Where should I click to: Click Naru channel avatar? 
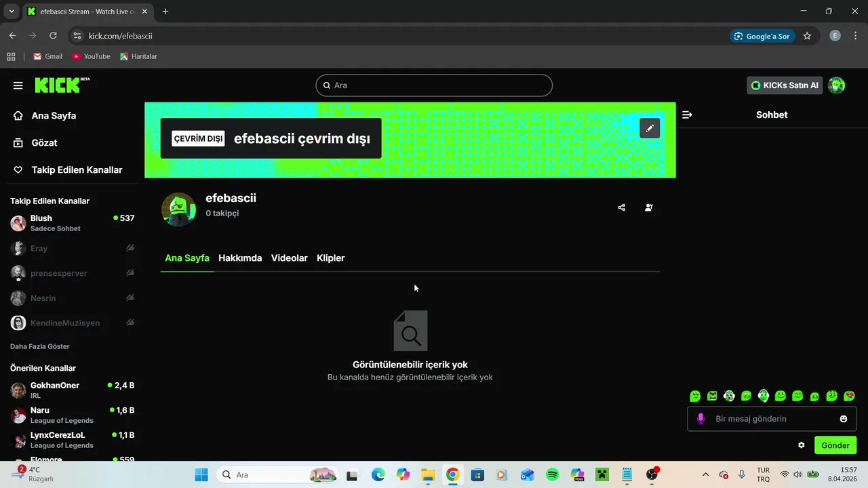pos(18,415)
